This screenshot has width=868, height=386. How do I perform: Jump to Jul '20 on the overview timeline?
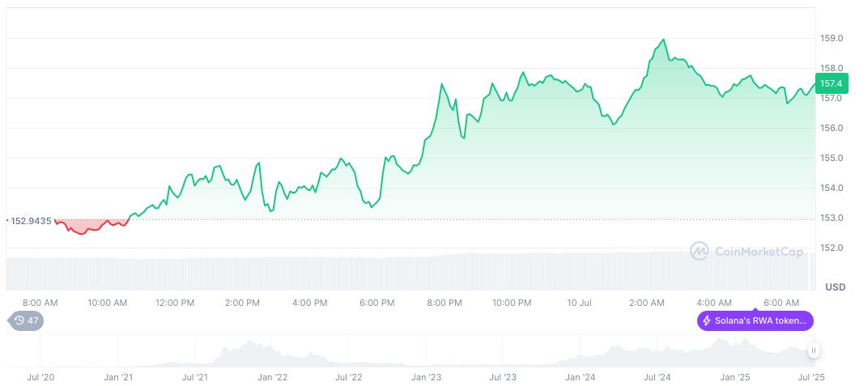point(41,377)
